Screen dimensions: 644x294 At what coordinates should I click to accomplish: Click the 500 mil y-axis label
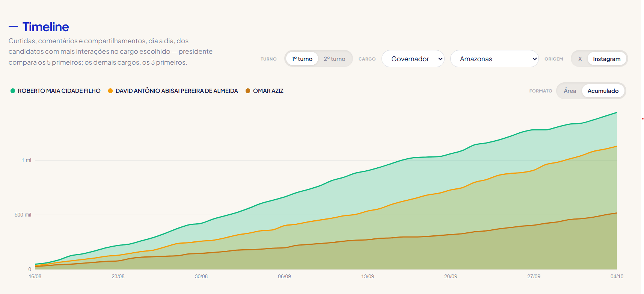23,215
